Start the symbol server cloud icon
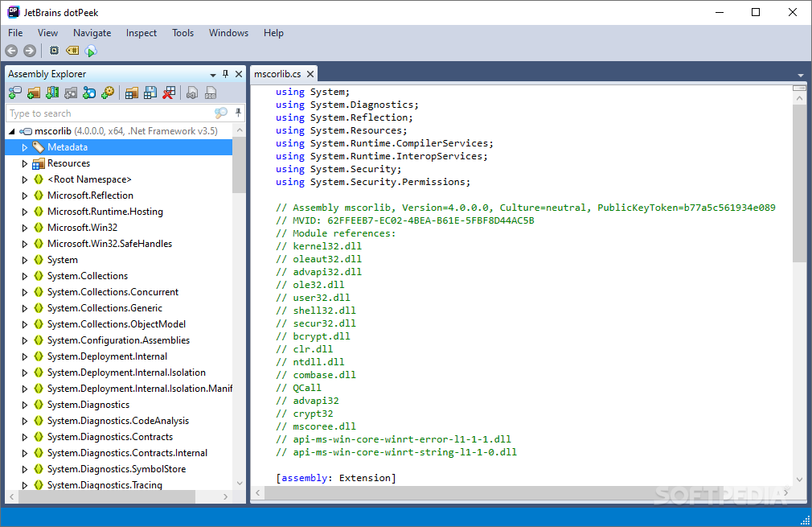The width and height of the screenshot is (812, 527). point(91,51)
